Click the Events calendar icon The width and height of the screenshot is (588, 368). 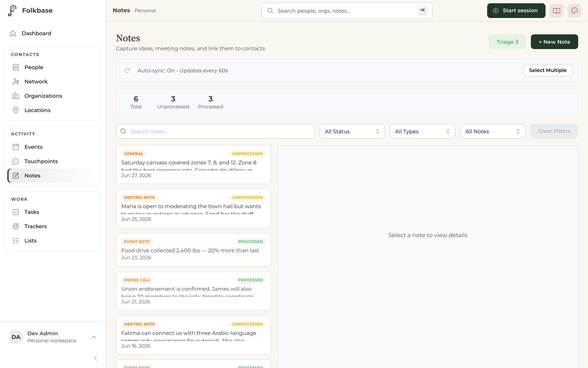(x=16, y=147)
